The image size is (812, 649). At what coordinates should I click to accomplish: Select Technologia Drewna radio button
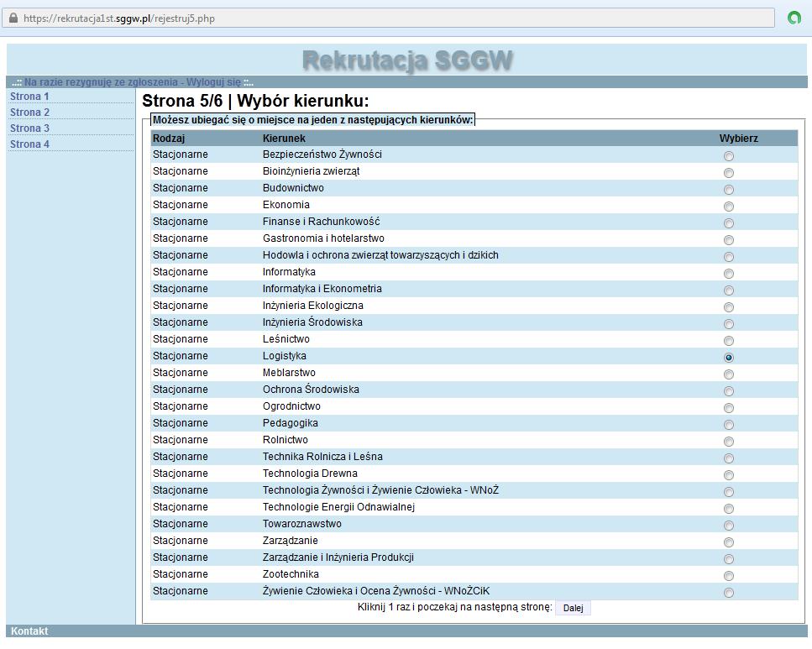pos(729,475)
